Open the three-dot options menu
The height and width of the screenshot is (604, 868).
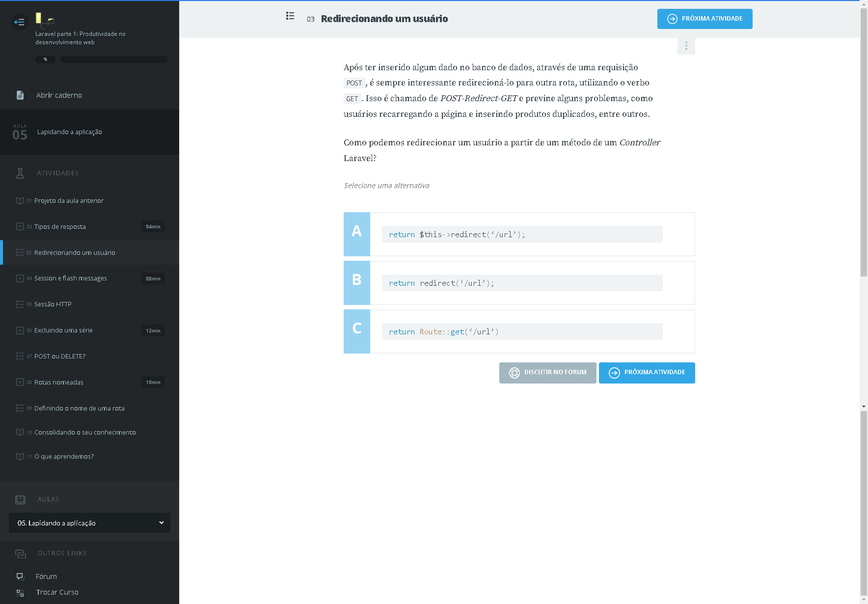tap(686, 46)
